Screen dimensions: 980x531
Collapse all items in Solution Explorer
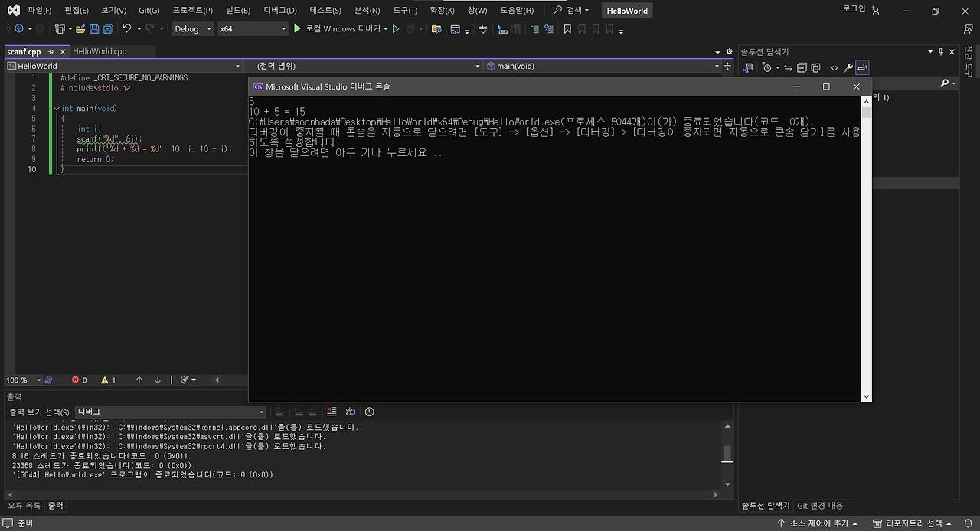(x=802, y=67)
